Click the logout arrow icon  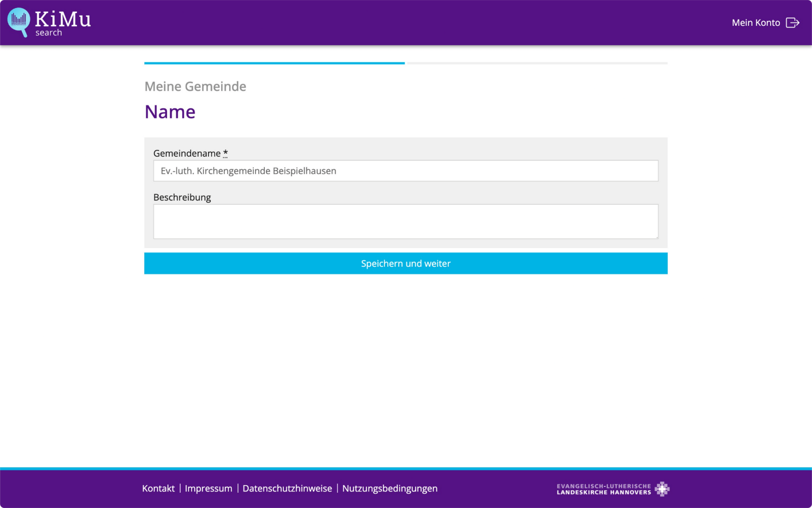click(792, 23)
